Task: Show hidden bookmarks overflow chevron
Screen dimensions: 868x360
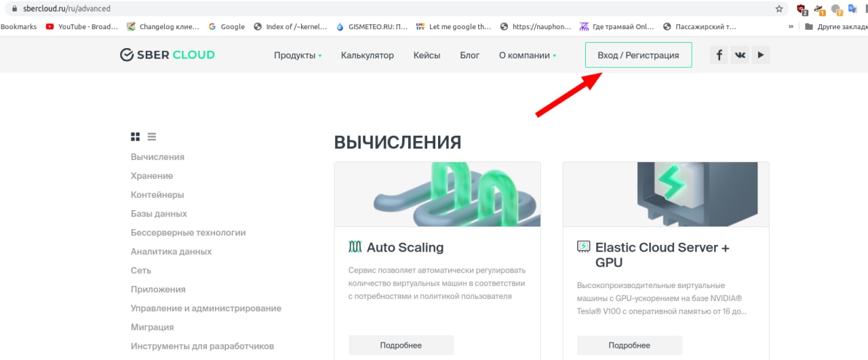Action: [791, 27]
